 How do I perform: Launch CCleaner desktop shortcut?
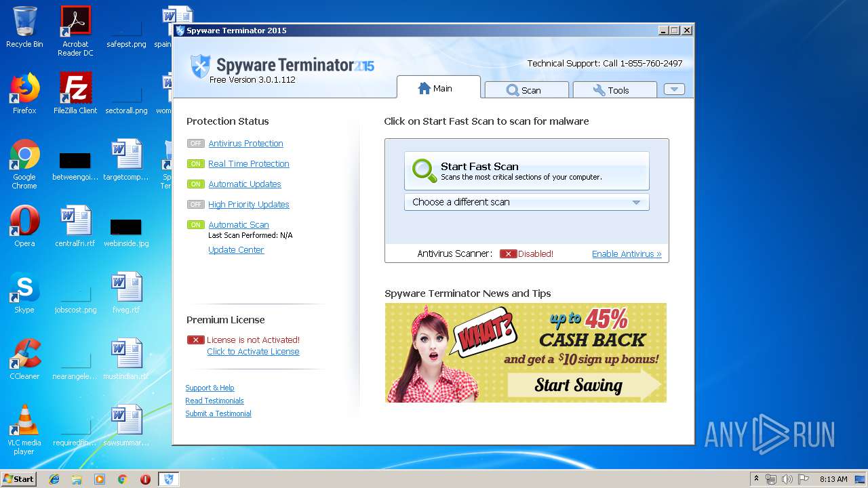tap(24, 359)
